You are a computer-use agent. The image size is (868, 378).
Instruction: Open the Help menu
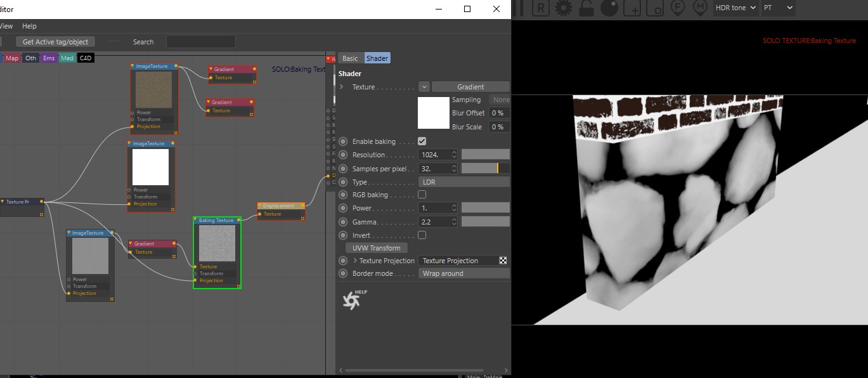click(29, 26)
